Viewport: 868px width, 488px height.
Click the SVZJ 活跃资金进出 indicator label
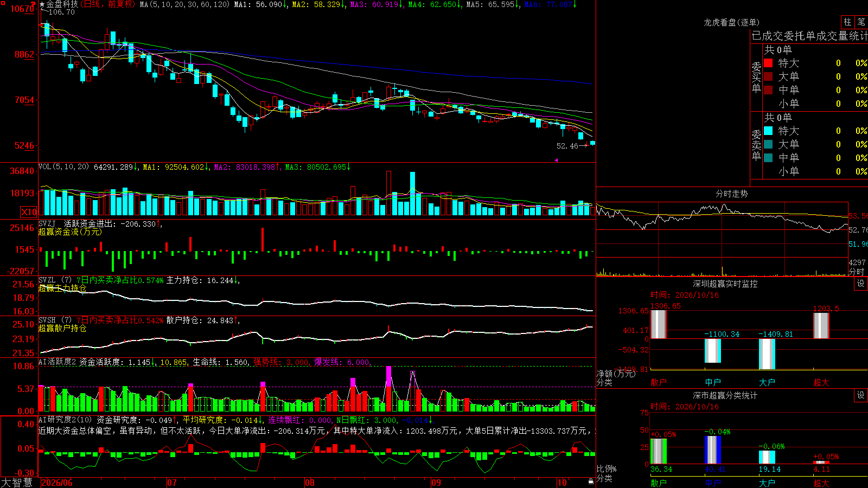tap(79, 223)
